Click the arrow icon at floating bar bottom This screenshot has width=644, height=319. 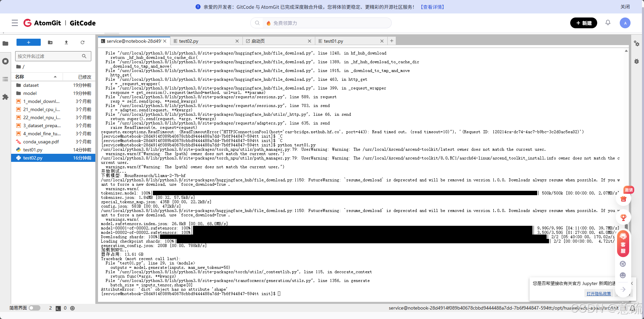pyautogui.click(x=623, y=289)
